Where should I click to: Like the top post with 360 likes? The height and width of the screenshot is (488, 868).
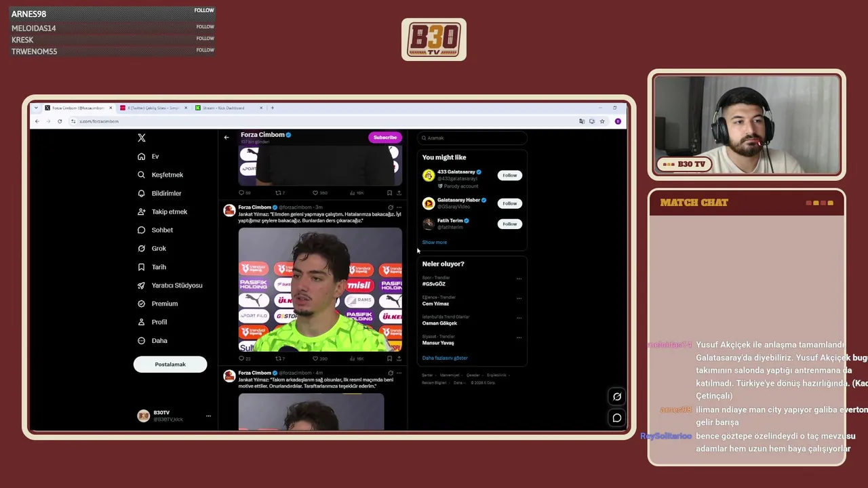click(315, 193)
